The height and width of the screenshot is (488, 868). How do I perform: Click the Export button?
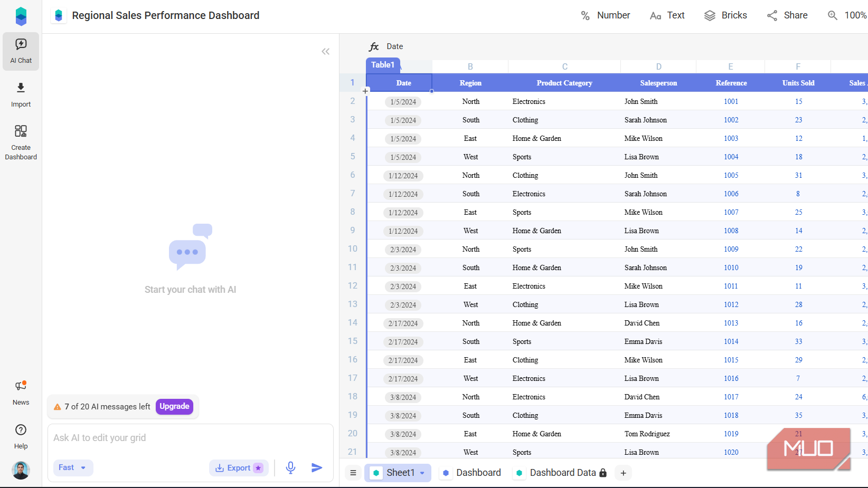click(x=239, y=467)
